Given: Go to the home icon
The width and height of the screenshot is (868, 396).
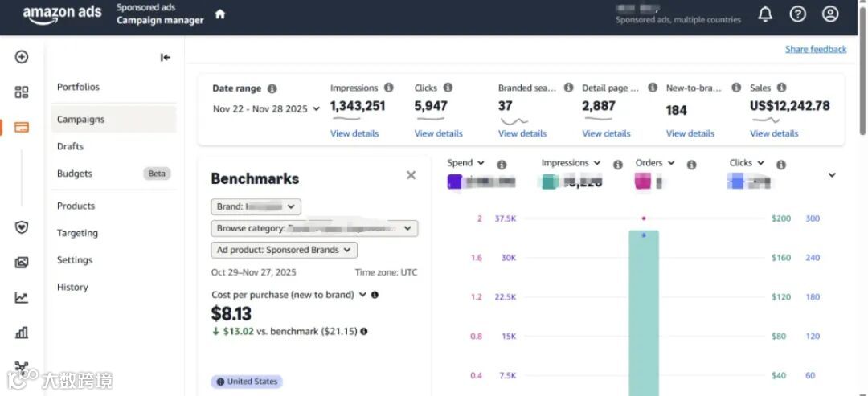Looking at the screenshot, I should point(220,14).
